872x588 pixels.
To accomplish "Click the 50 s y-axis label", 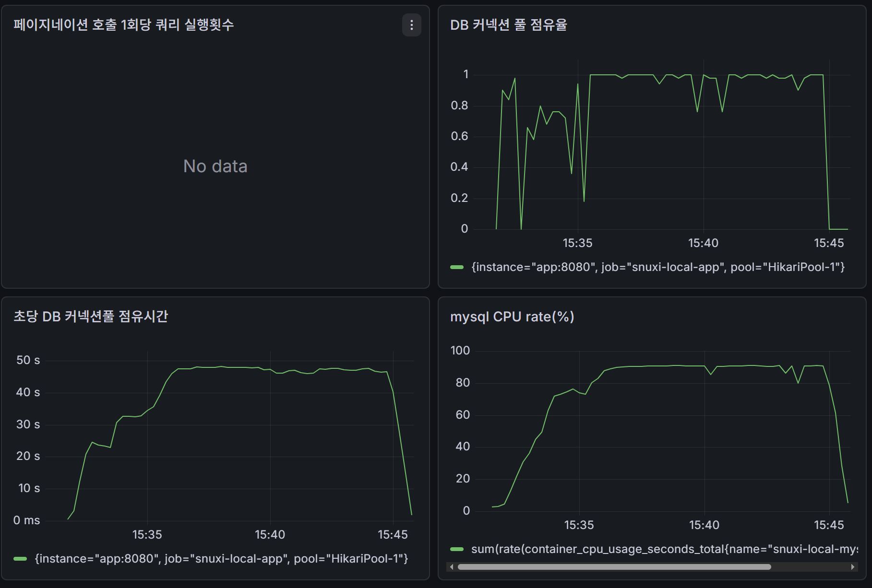I will coord(28,360).
